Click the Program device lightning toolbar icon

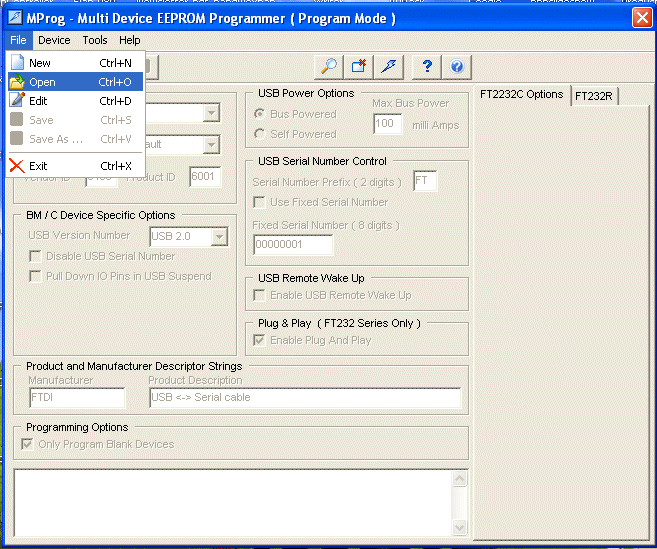(388, 67)
